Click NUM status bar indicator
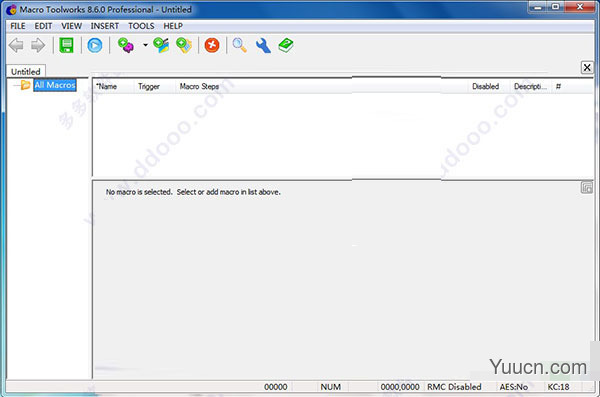This screenshot has height=397, width=600. (x=331, y=387)
